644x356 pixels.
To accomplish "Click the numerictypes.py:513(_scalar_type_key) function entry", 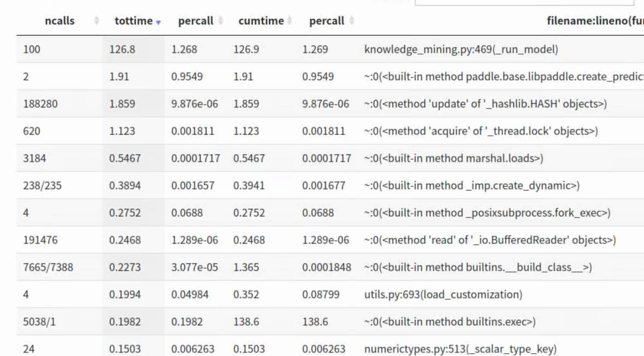I will tap(460, 349).
